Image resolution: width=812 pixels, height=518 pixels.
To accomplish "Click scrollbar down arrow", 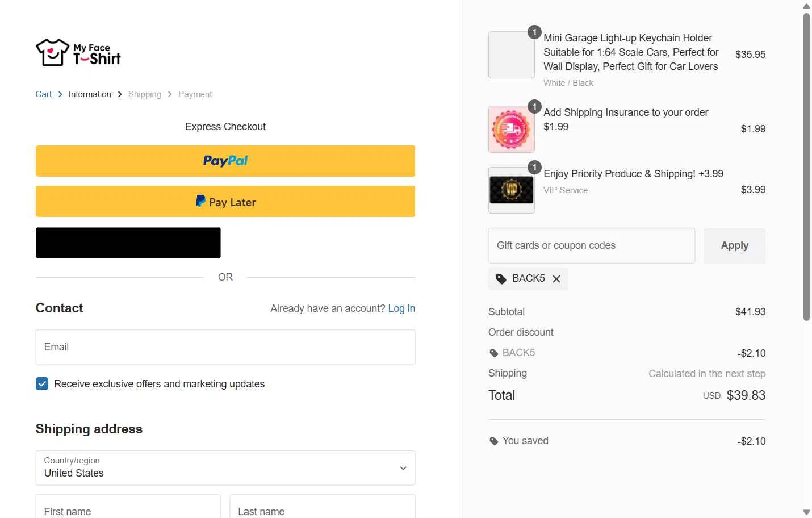I will coord(806,512).
